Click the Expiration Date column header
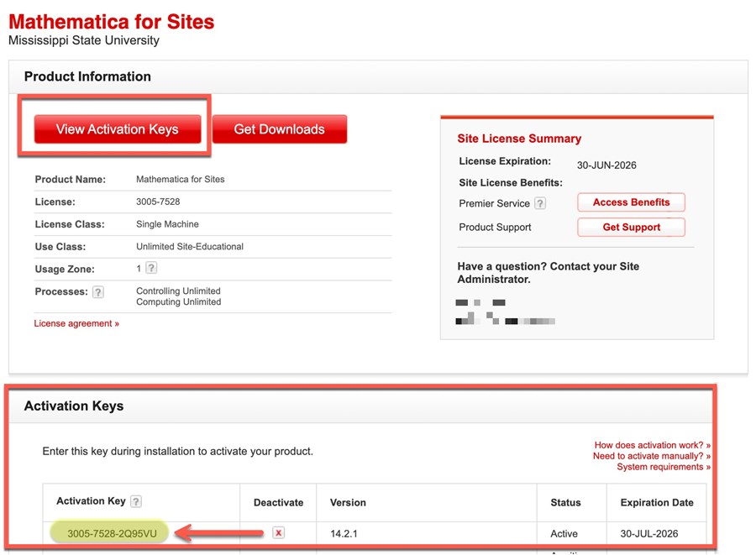Screen dimensions: 756x555 [657, 502]
